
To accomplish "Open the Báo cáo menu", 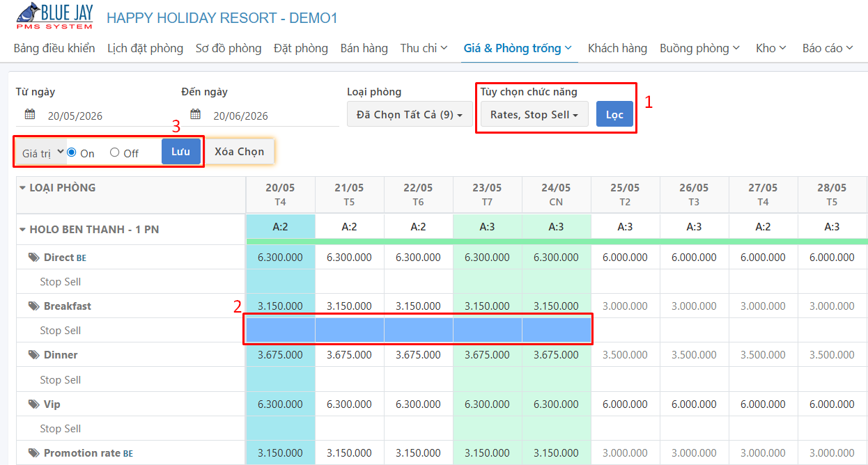I will 828,48.
